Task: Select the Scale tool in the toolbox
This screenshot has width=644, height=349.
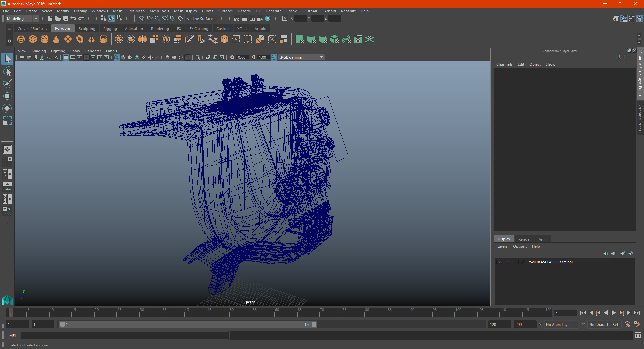Action: (7, 120)
